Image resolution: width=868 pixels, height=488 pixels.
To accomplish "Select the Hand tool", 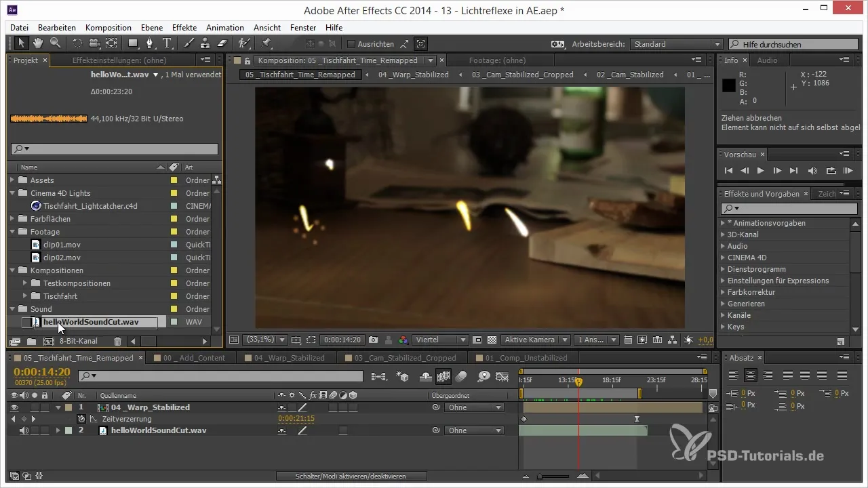I will 39,43.
